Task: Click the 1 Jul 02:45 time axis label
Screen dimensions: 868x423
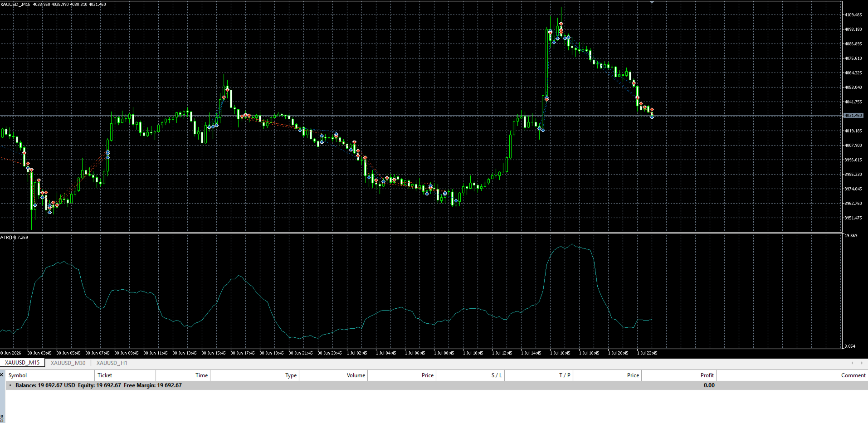Action: 357,353
